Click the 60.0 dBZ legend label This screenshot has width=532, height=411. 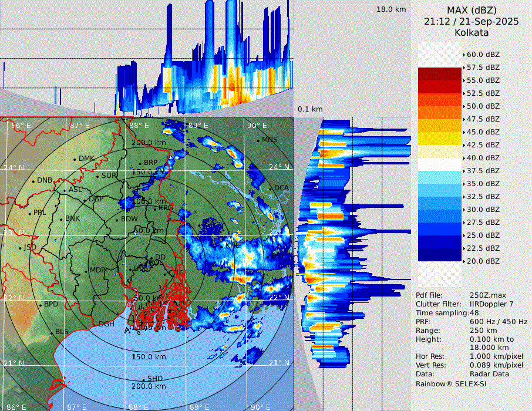click(x=483, y=55)
